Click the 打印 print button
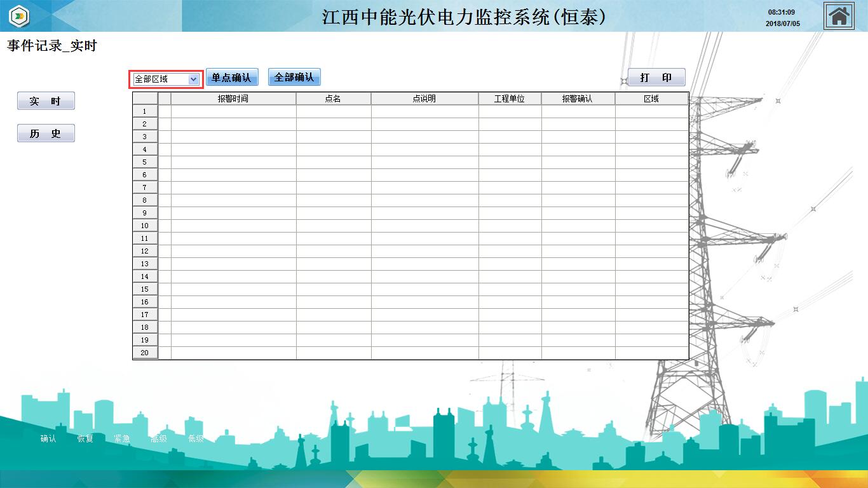 point(656,78)
